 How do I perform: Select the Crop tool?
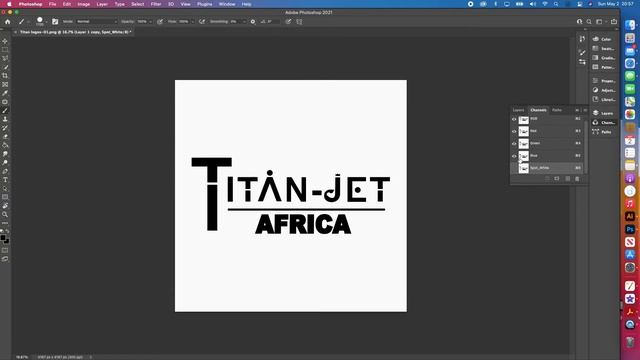[x=5, y=76]
